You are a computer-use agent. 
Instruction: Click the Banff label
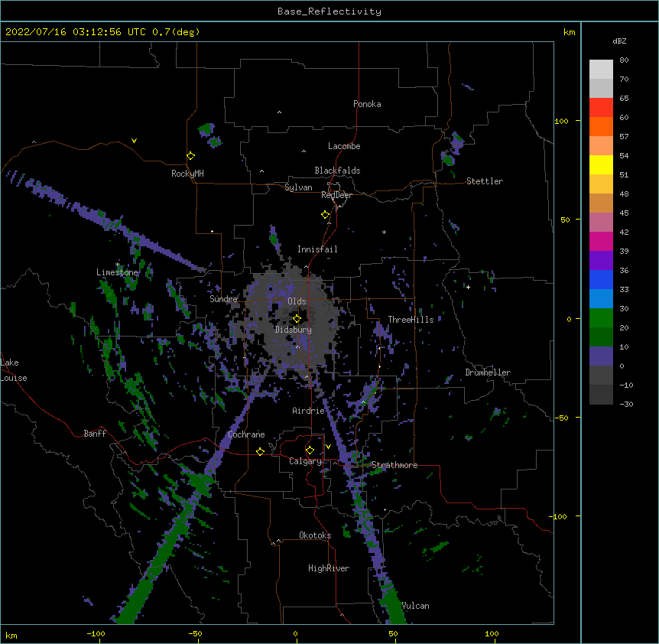[95, 434]
